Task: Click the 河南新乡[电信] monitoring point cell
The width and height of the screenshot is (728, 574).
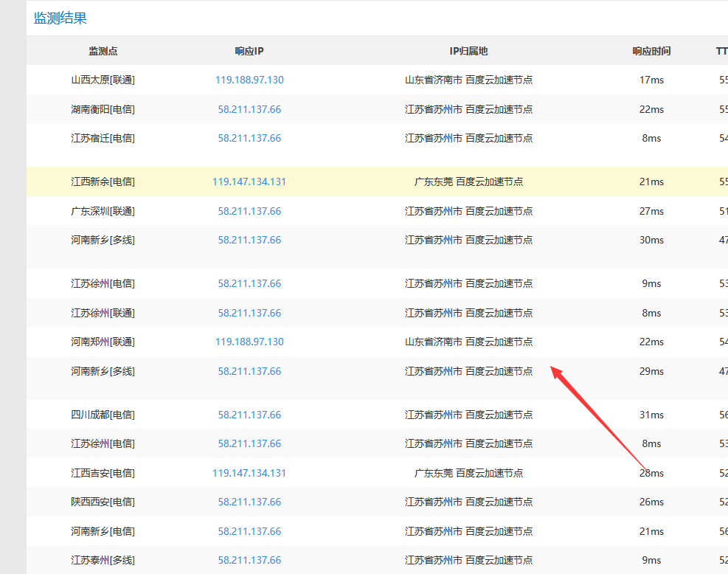Action: 103,531
